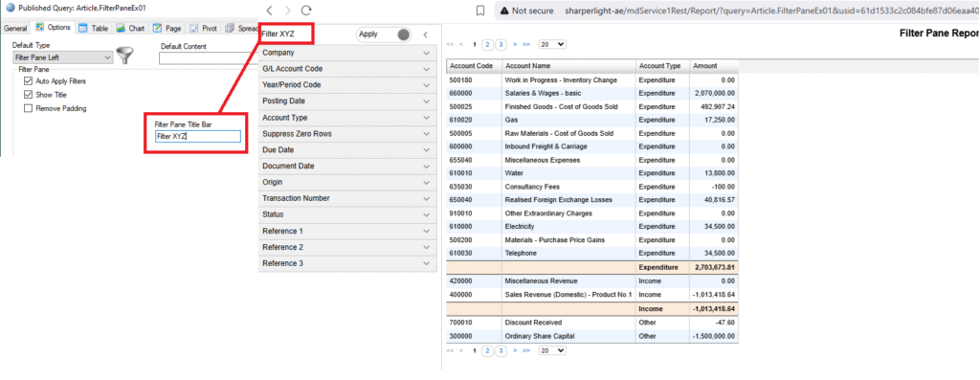Click the Consultancy Fees cell
This screenshot has width=980, height=380.
pyautogui.click(x=568, y=187)
